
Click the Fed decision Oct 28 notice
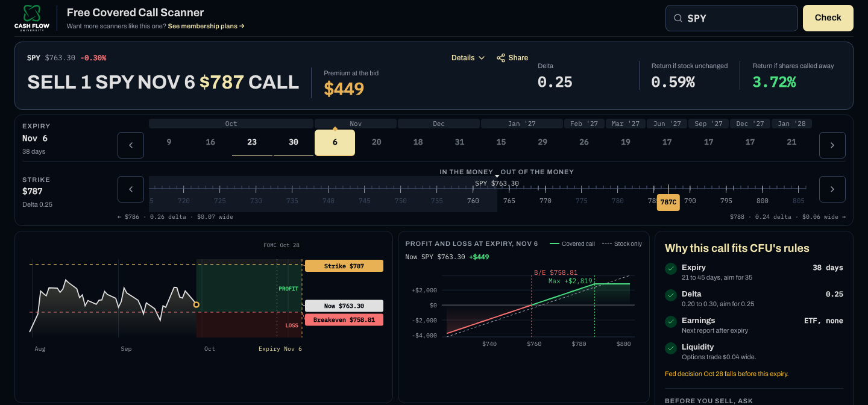coord(726,374)
